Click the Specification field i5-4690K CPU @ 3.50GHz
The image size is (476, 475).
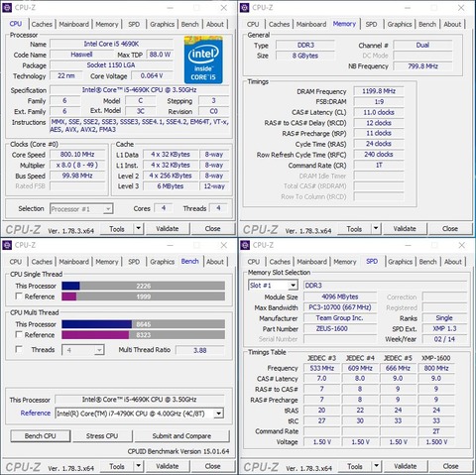[x=139, y=90]
